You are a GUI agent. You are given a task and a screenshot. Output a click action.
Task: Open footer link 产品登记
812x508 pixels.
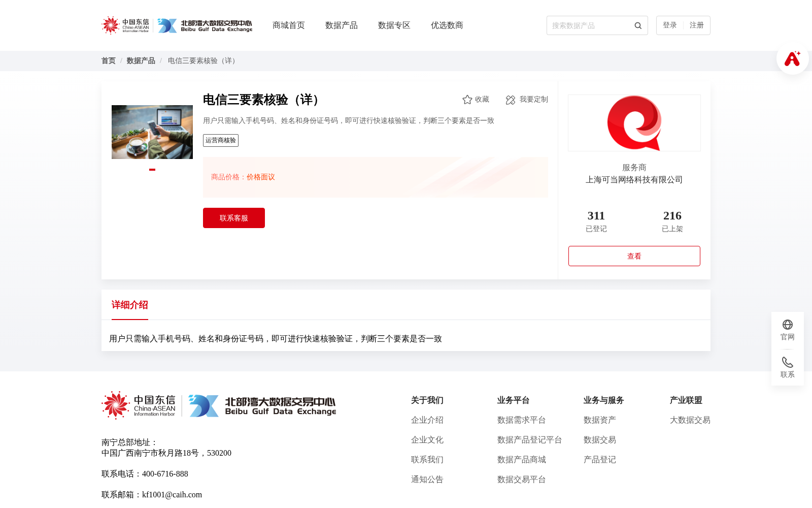point(600,460)
